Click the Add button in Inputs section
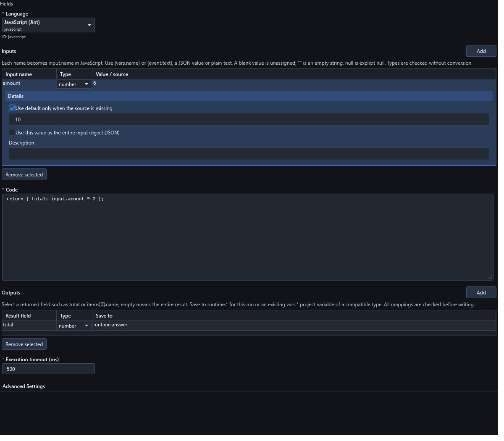The height and width of the screenshot is (441, 504). tap(481, 51)
